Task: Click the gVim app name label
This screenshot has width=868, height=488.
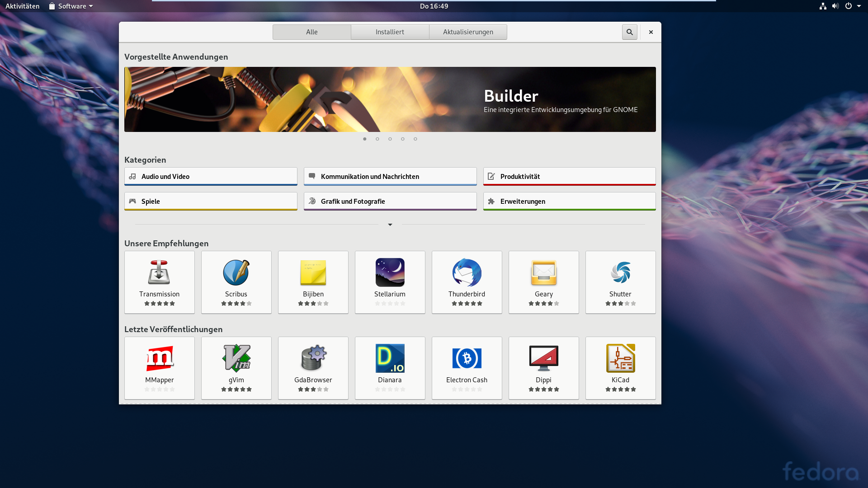Action: (236, 380)
